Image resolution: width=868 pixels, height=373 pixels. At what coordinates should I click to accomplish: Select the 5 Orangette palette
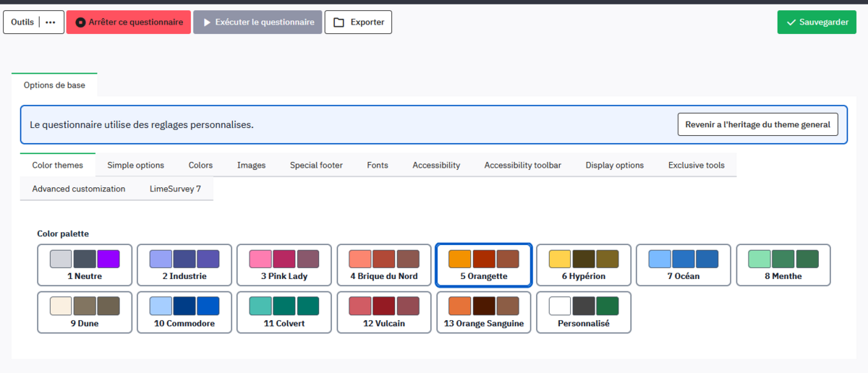coord(484,265)
